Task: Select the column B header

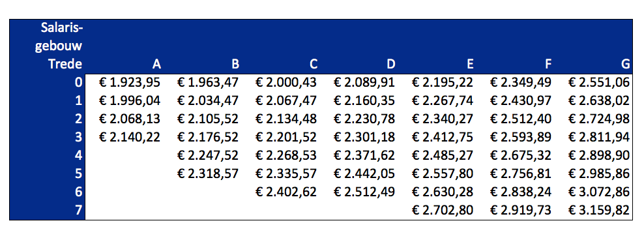Action: coord(235,64)
